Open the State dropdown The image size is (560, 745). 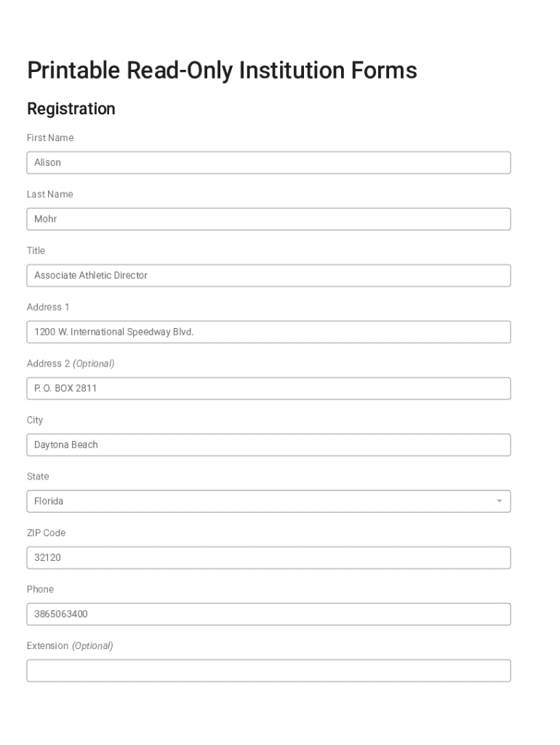[268, 501]
